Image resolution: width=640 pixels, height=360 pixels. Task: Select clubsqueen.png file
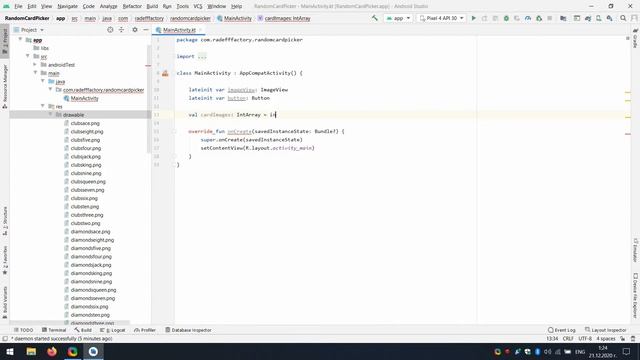(x=88, y=182)
